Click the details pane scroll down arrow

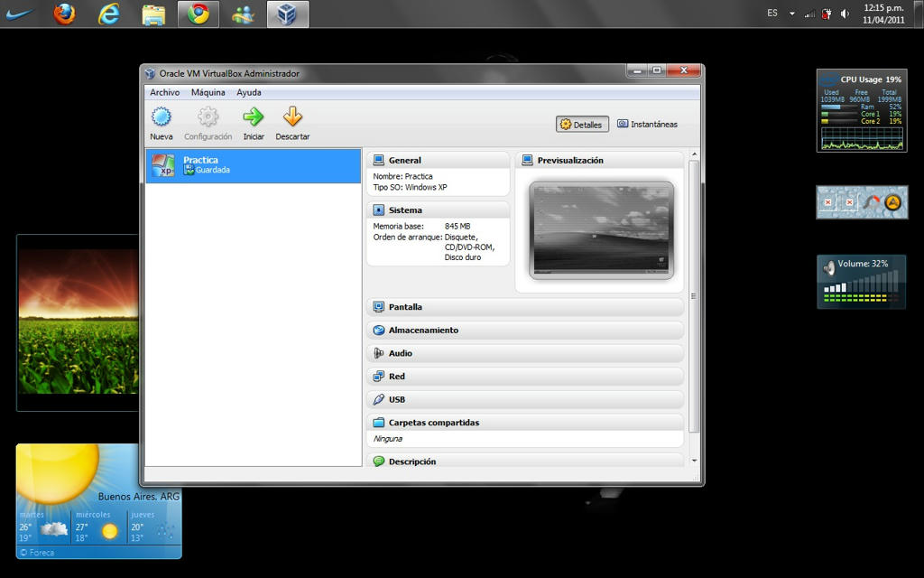tap(694, 461)
